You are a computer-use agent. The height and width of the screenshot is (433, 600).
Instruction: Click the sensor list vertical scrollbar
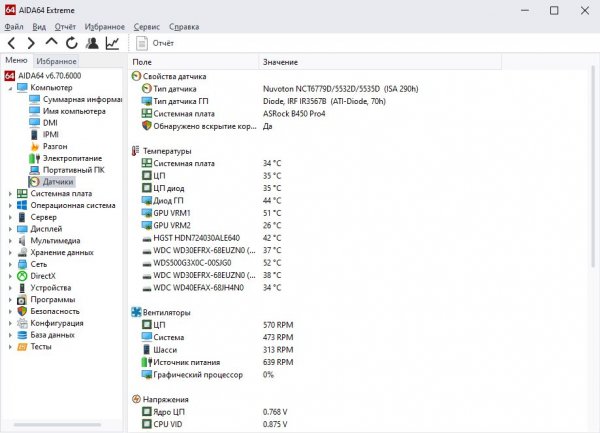pyautogui.click(x=593, y=167)
